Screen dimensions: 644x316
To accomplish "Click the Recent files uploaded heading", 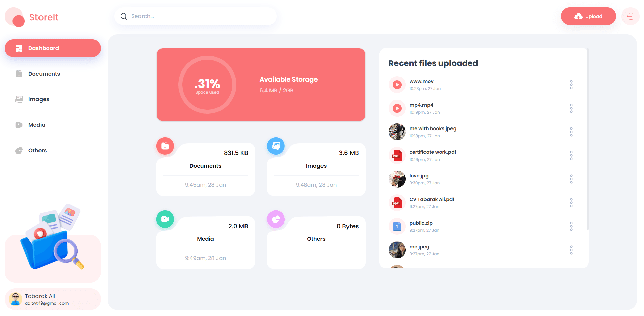I will point(433,63).
